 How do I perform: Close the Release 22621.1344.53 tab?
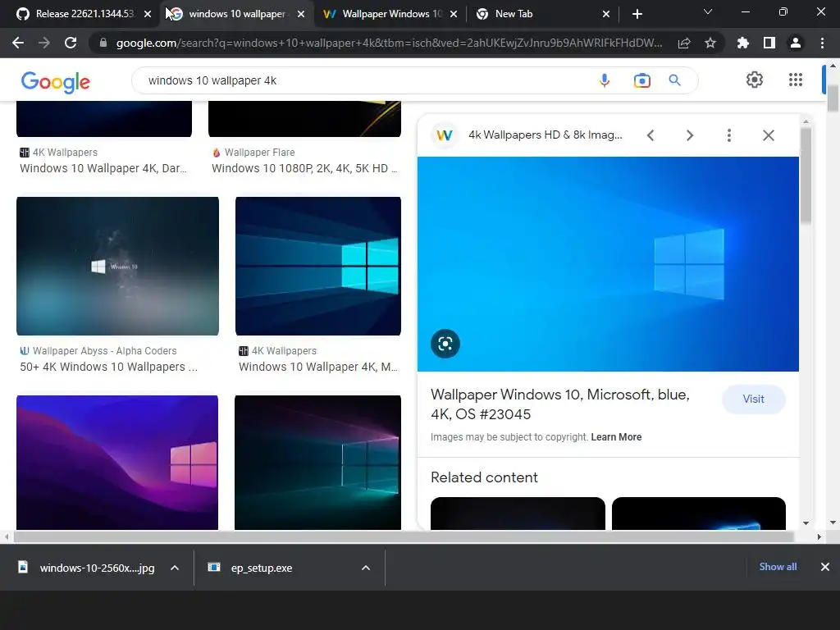[148, 14]
